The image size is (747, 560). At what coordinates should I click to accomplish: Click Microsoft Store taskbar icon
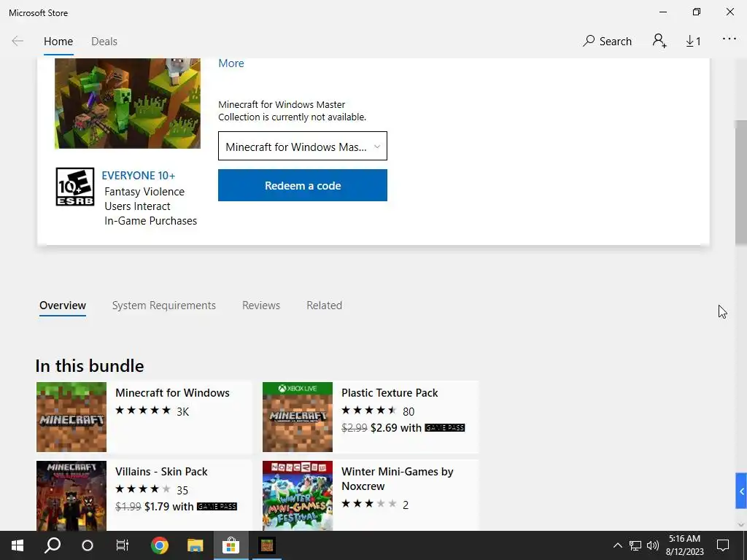(231, 545)
